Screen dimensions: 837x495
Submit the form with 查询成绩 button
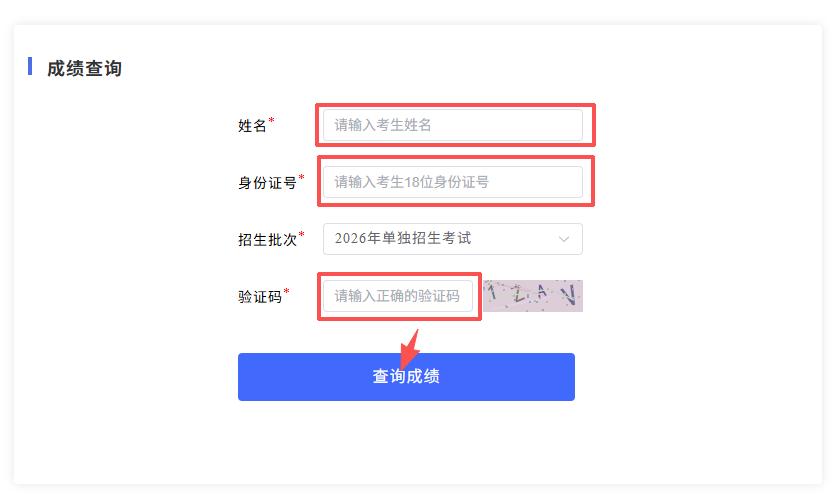pyautogui.click(x=406, y=377)
